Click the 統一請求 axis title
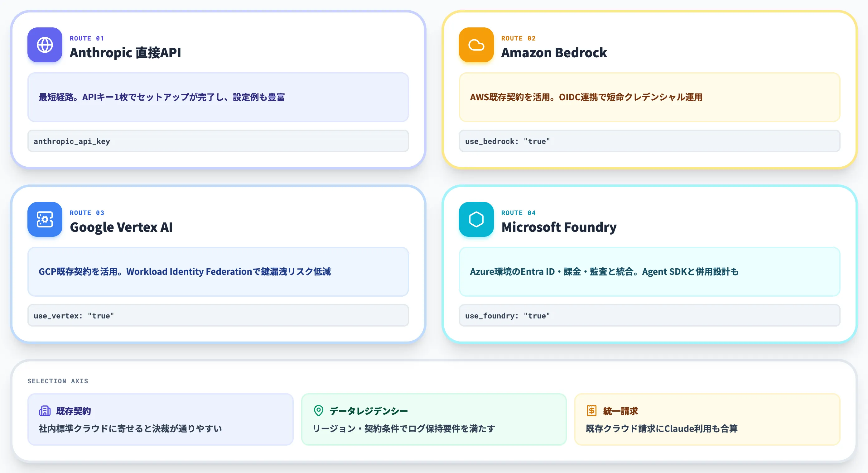The width and height of the screenshot is (868, 473). point(620,411)
